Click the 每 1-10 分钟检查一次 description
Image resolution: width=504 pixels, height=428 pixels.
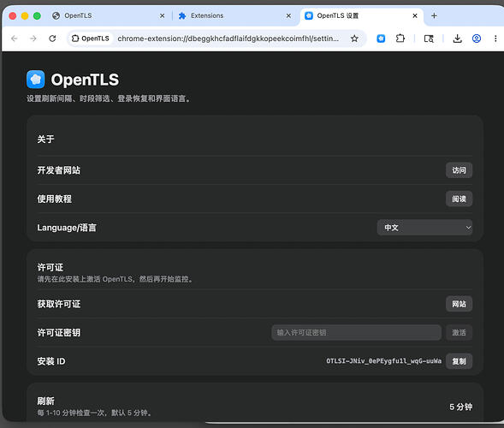(94, 413)
